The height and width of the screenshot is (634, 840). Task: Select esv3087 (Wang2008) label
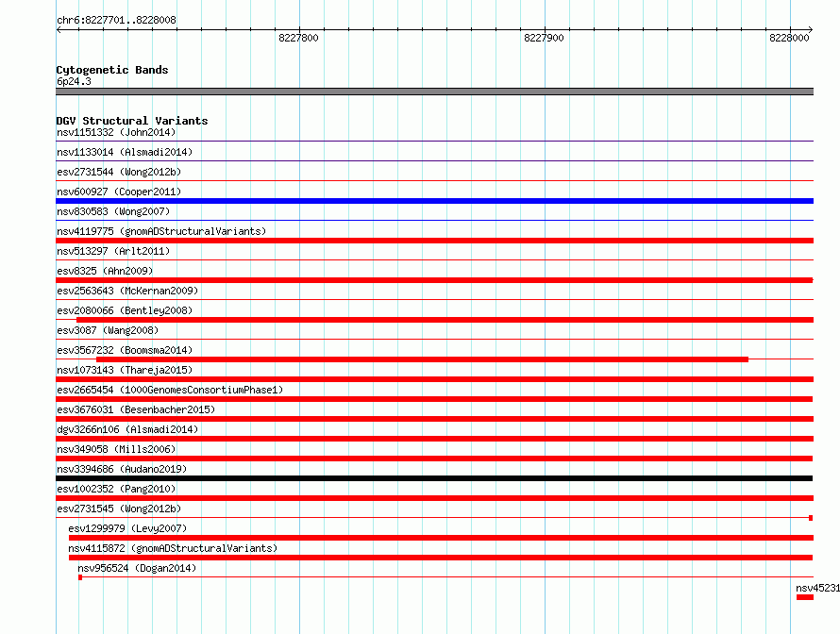(108, 330)
